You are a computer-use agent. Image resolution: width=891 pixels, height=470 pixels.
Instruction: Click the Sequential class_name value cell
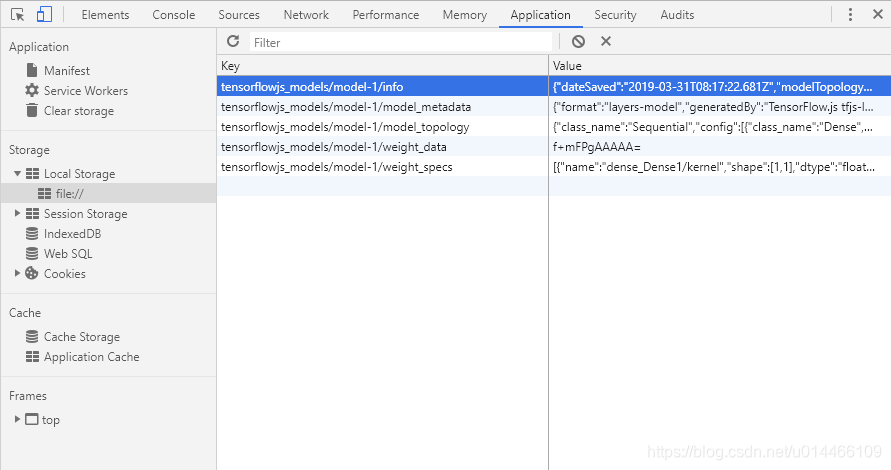pos(720,126)
